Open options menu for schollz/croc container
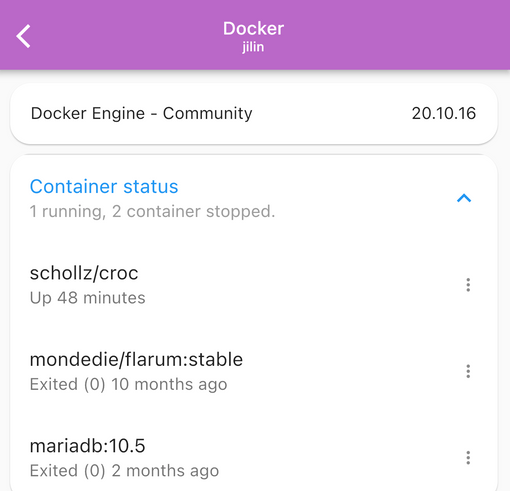The height and width of the screenshot is (491, 510). 468,285
